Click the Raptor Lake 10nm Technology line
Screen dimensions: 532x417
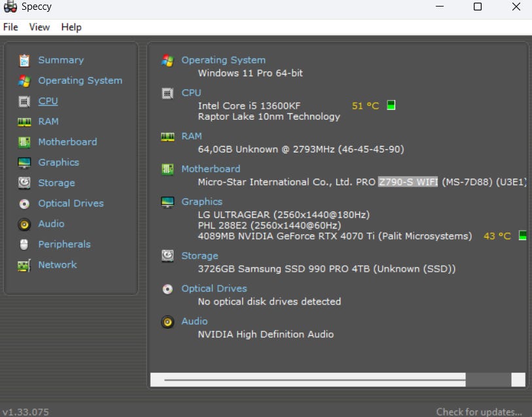[x=269, y=117]
